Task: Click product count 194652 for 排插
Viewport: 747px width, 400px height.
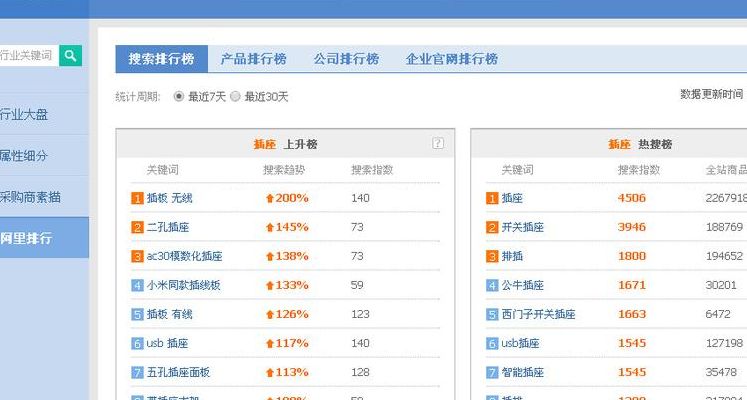Action: click(x=724, y=256)
